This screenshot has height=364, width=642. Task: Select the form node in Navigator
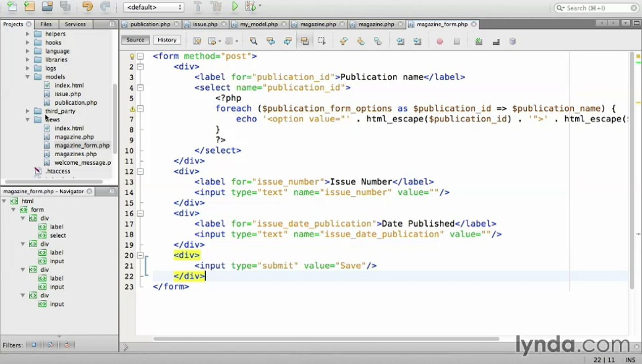point(37,210)
